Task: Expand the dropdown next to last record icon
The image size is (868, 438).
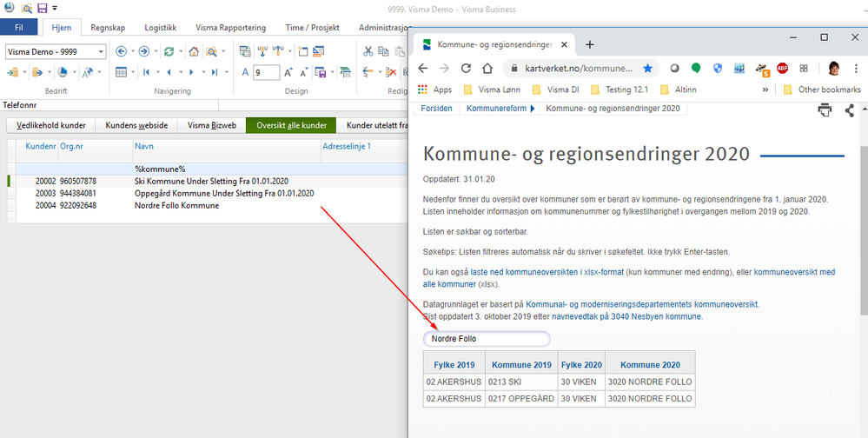Action: click(227, 72)
